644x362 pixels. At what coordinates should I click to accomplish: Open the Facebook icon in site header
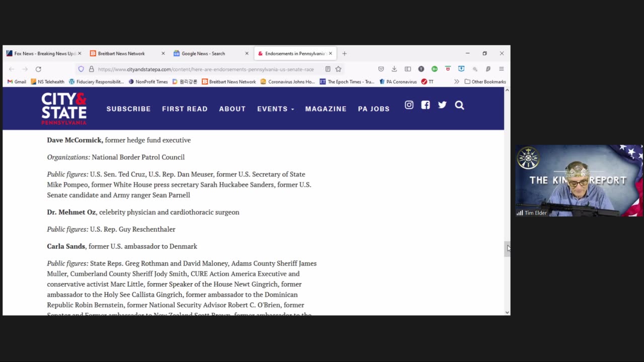(426, 105)
